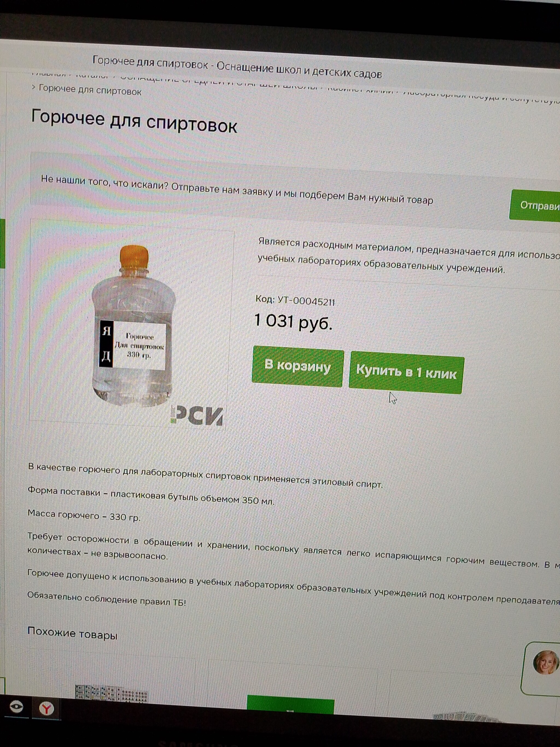Screen dimensions: 560x747
Task: Click the main heading Горючее для спиртовок
Action: [x=134, y=121]
